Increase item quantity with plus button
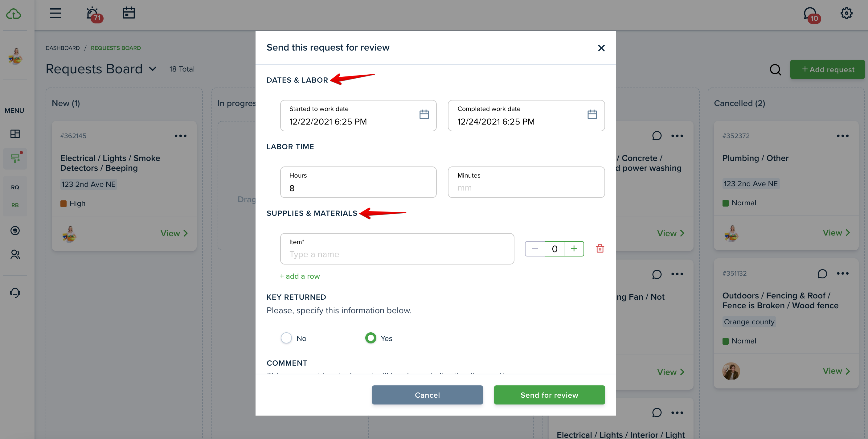 574,249
